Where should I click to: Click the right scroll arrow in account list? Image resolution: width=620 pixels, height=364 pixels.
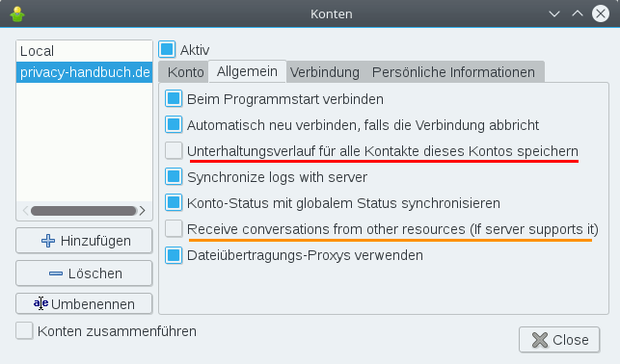pyautogui.click(x=143, y=211)
